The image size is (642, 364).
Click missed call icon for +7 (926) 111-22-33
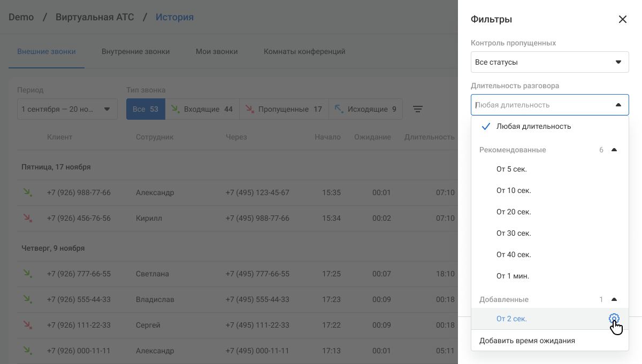27,325
